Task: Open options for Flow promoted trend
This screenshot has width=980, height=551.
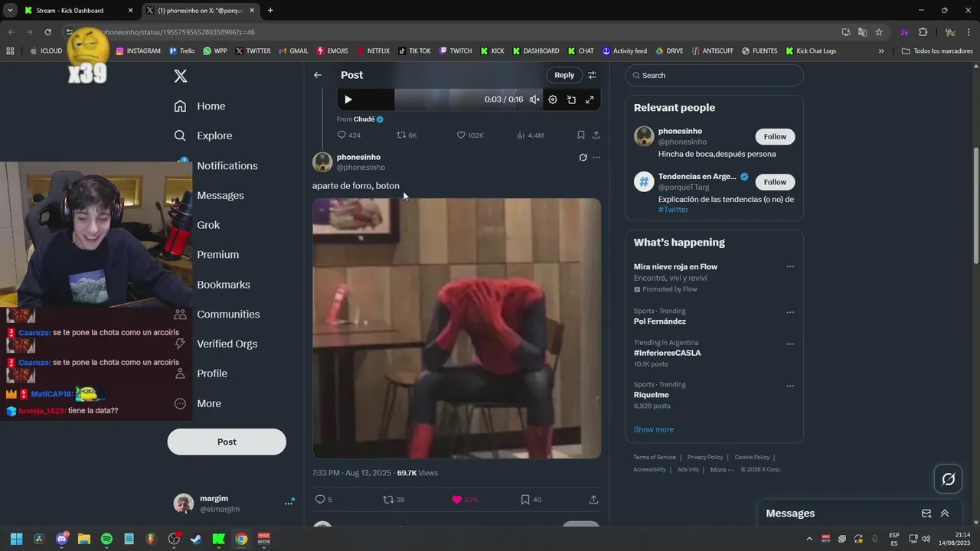Action: [790, 267]
